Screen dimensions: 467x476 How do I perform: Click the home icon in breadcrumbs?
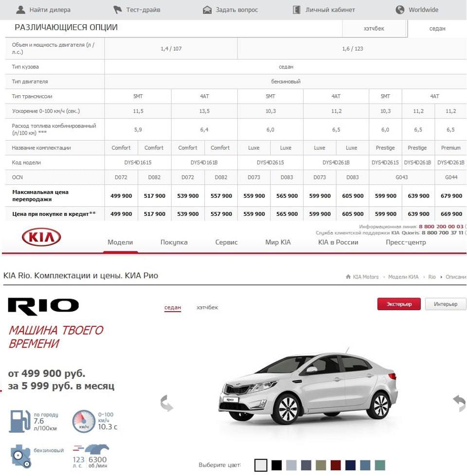[x=348, y=277]
